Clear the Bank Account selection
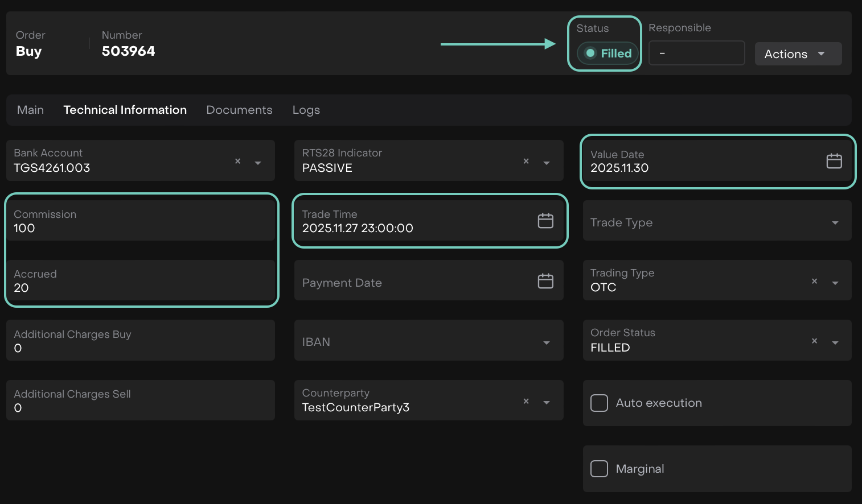This screenshot has width=862, height=504. pos(238,162)
